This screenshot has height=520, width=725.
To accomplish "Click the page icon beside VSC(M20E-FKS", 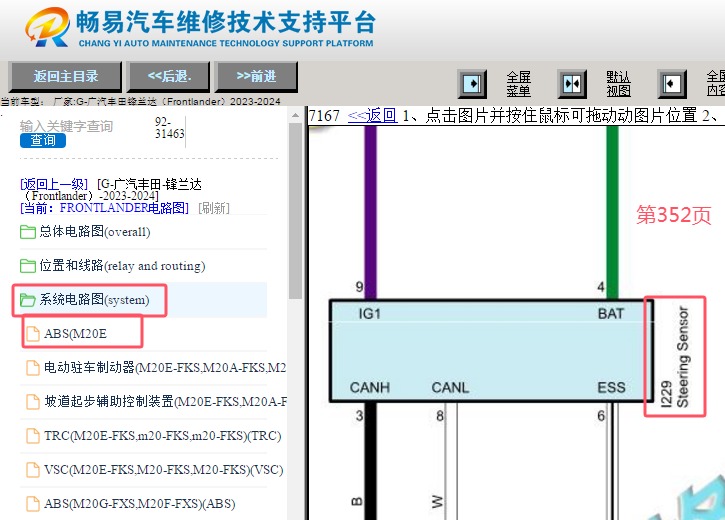I will (33, 470).
